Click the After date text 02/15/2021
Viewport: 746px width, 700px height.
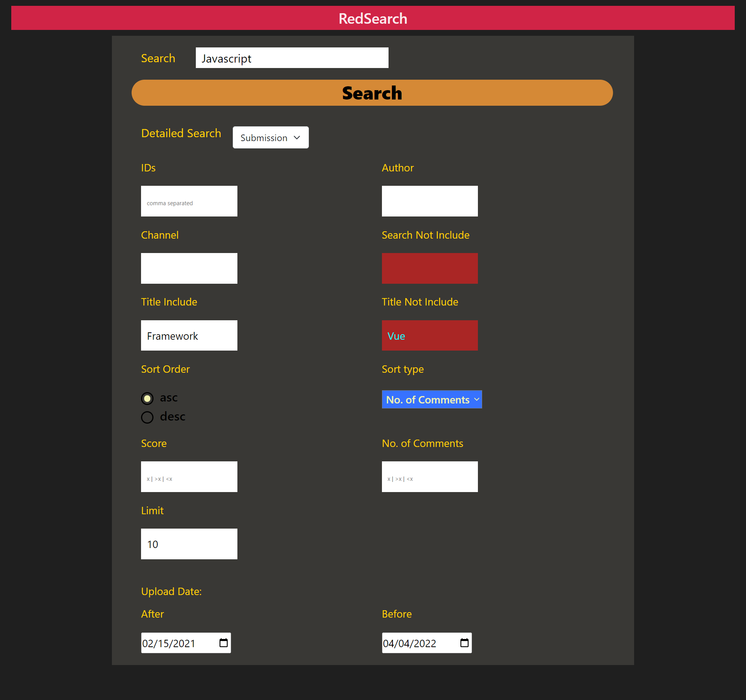click(169, 644)
